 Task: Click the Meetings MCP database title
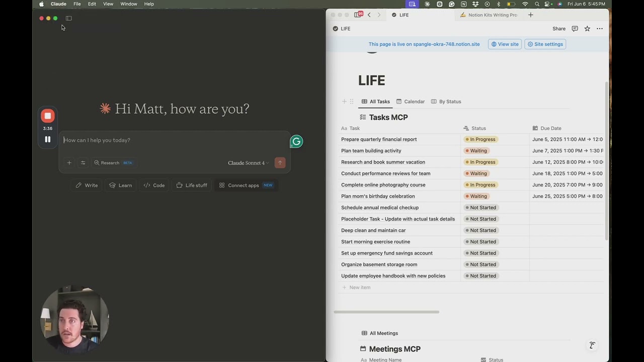pyautogui.click(x=394, y=349)
